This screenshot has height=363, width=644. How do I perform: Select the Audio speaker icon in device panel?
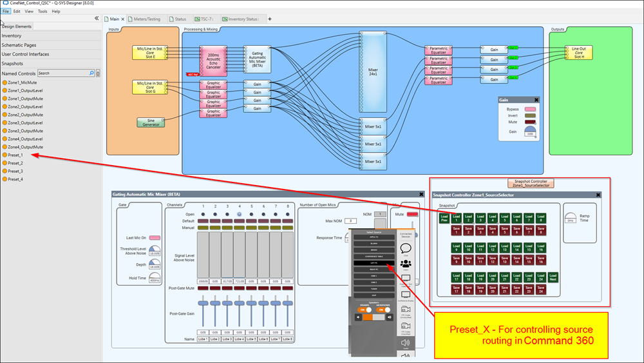(x=406, y=344)
